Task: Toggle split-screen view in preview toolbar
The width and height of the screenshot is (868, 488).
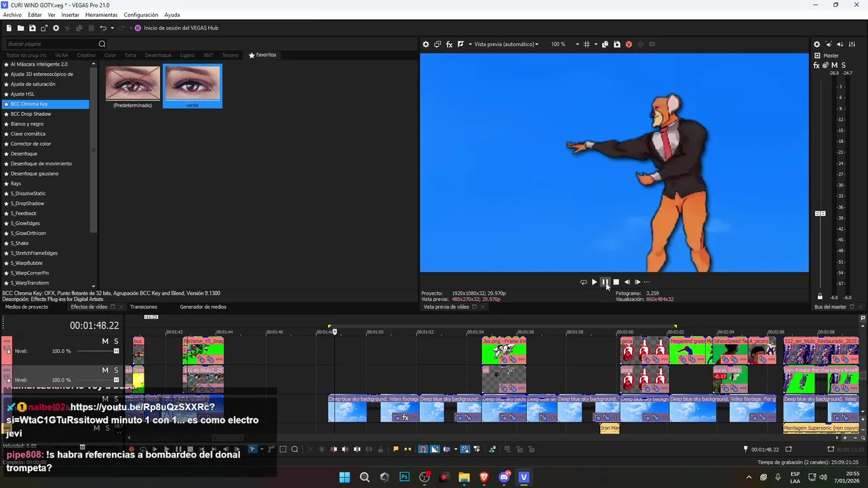Action: click(x=461, y=44)
